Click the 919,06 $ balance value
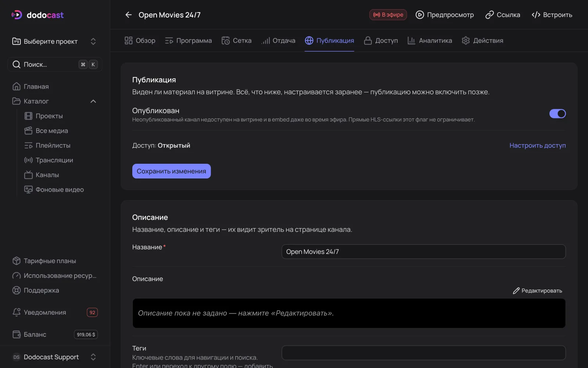The image size is (588, 368). pyautogui.click(x=86, y=335)
